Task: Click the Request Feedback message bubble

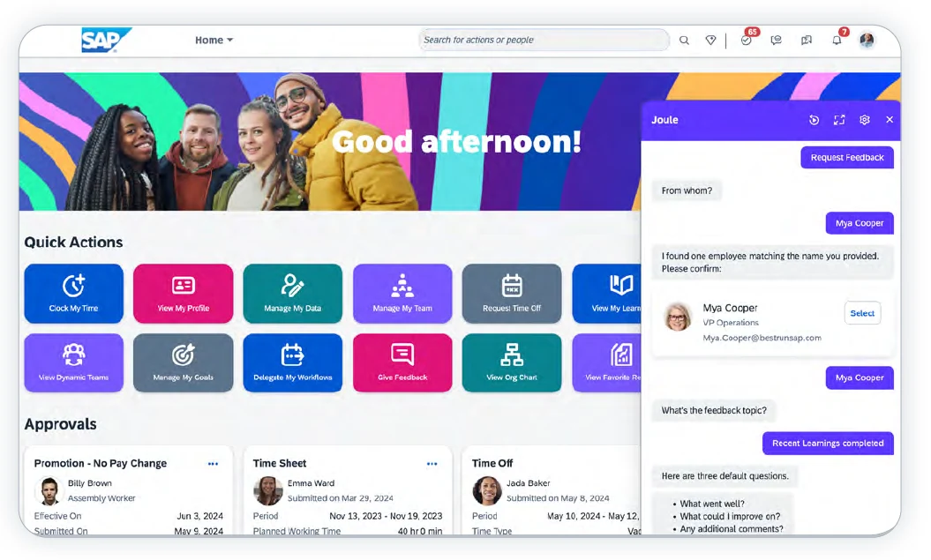Action: (847, 157)
